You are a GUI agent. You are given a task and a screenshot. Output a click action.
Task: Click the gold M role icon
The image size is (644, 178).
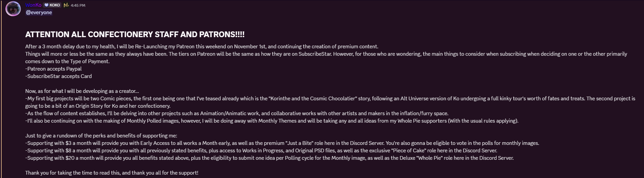click(x=66, y=5)
